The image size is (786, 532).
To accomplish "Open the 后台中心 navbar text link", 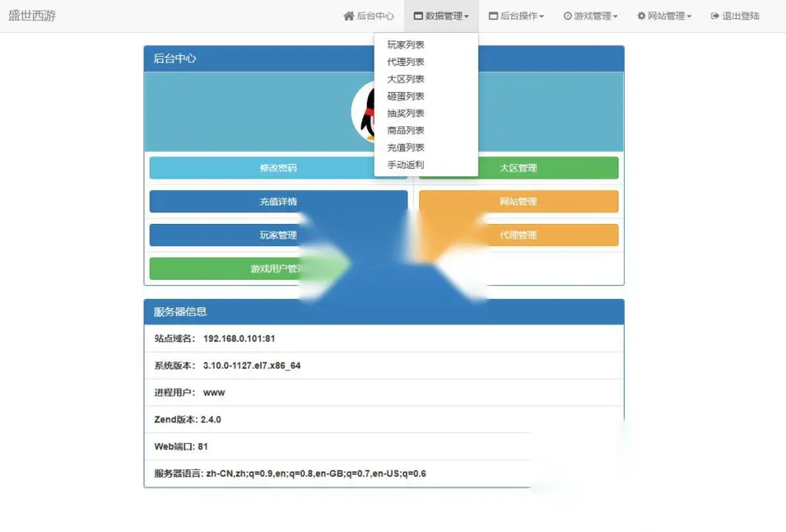I will coord(375,16).
